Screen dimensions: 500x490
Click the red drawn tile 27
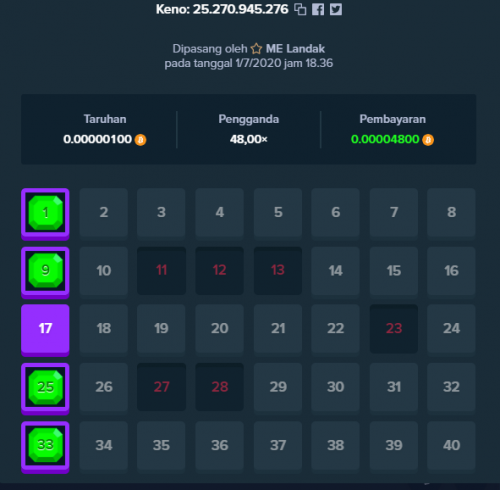tap(161, 387)
